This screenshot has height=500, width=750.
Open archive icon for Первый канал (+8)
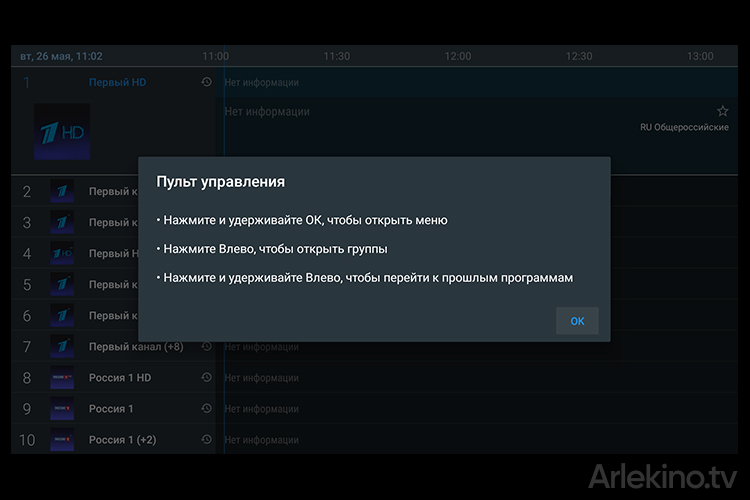pyautogui.click(x=206, y=346)
